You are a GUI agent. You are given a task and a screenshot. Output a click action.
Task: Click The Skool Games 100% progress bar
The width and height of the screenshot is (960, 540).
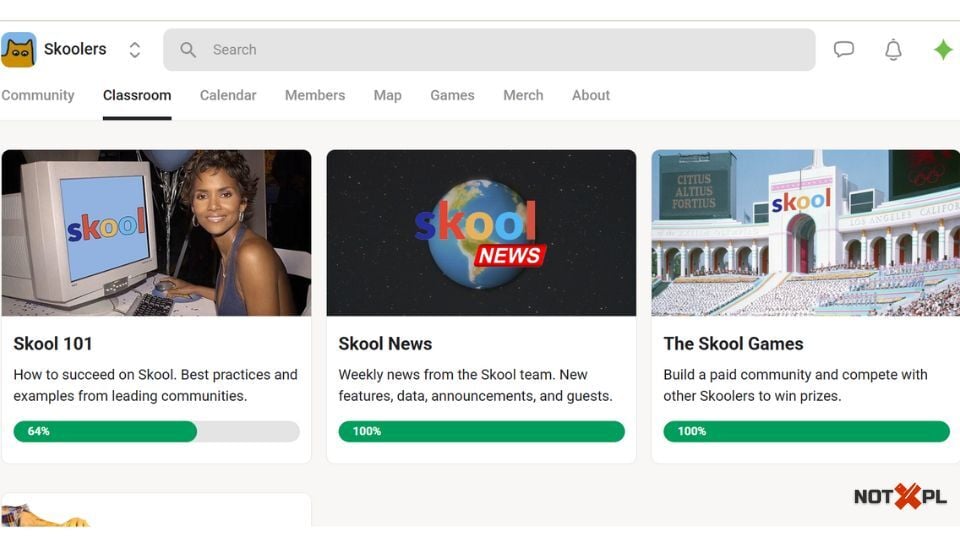tap(806, 431)
